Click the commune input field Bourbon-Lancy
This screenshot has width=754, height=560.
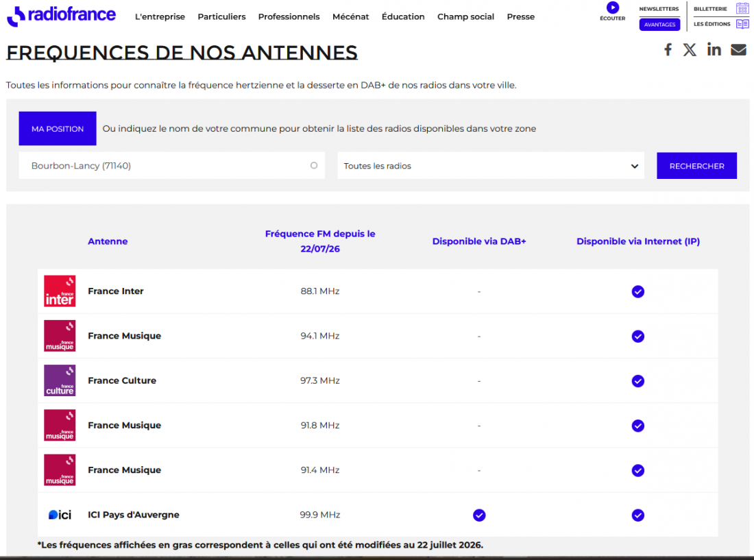coord(171,165)
